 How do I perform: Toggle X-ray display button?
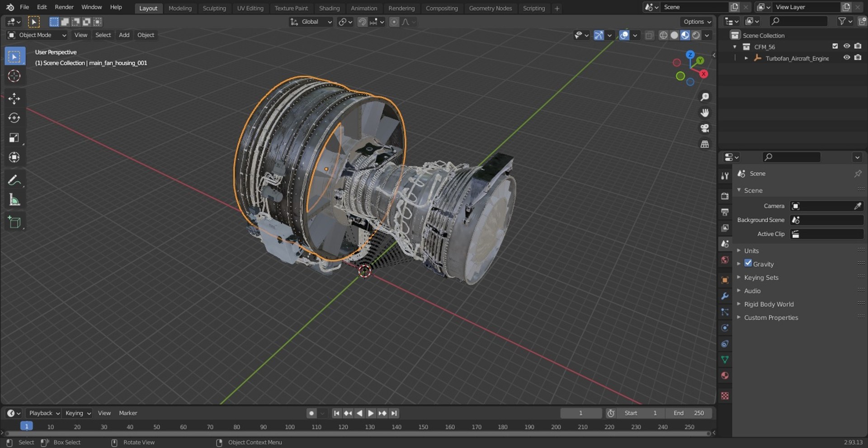pyautogui.click(x=649, y=35)
